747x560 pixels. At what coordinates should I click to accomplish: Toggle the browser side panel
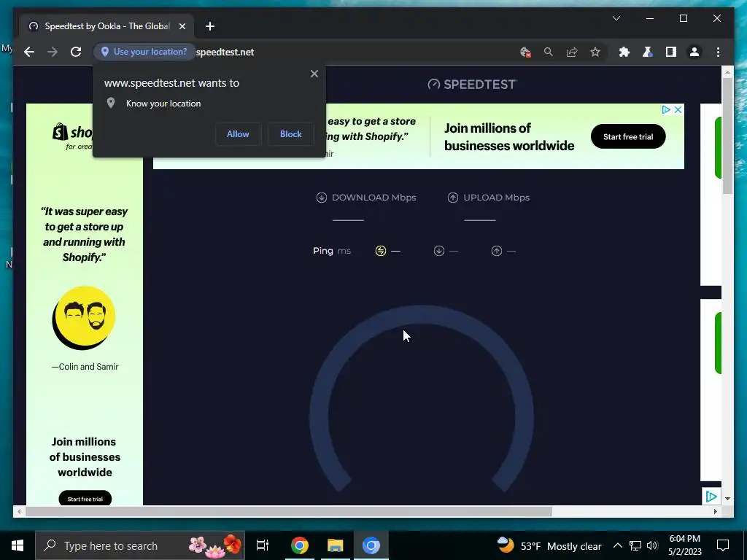click(671, 52)
